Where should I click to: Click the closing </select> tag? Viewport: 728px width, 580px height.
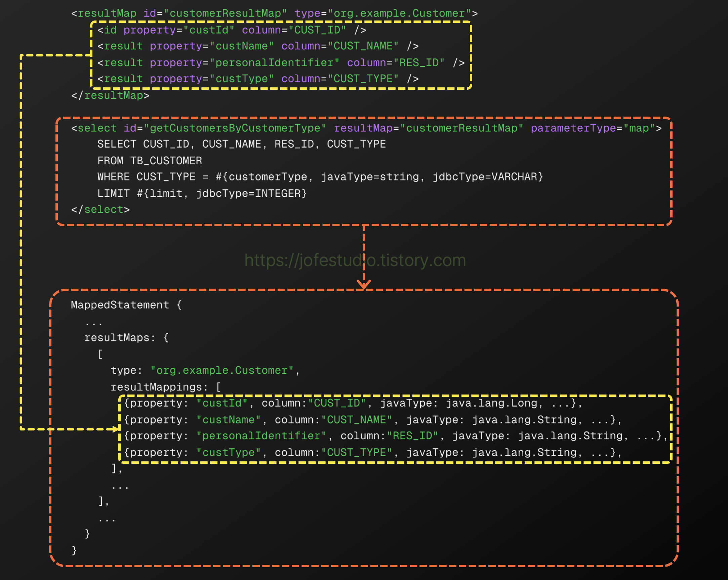click(100, 210)
